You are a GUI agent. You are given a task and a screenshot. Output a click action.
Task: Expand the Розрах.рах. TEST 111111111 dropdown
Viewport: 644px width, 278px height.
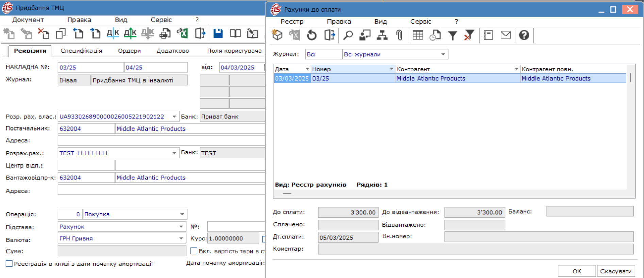[174, 153]
